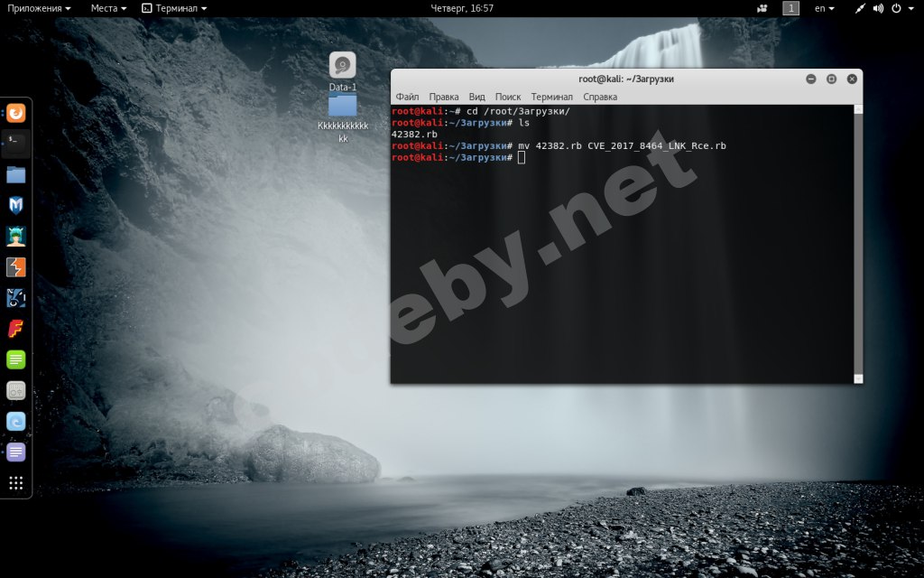Open the Files folder icon in dock
Image resolution: width=924 pixels, height=578 pixels.
tap(16, 174)
